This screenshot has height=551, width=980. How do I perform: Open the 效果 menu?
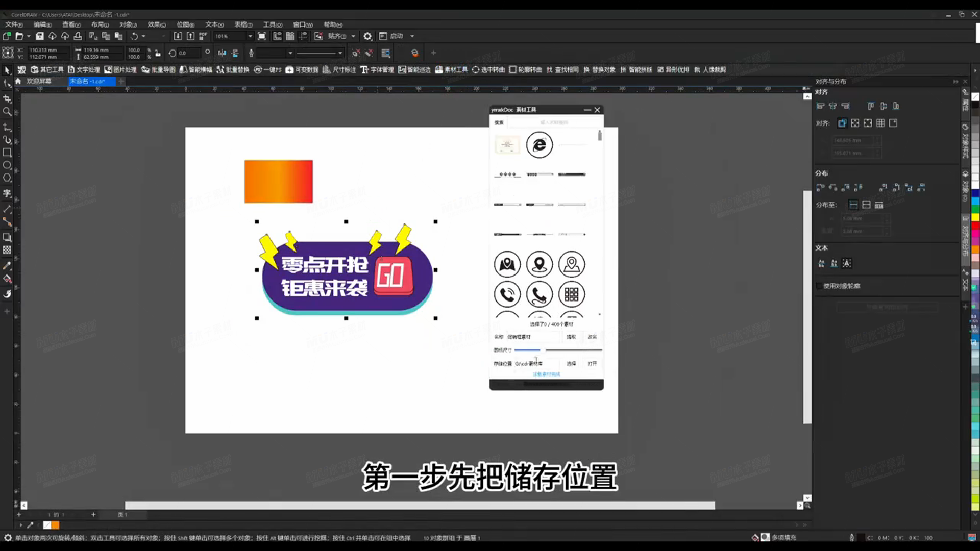pos(157,24)
